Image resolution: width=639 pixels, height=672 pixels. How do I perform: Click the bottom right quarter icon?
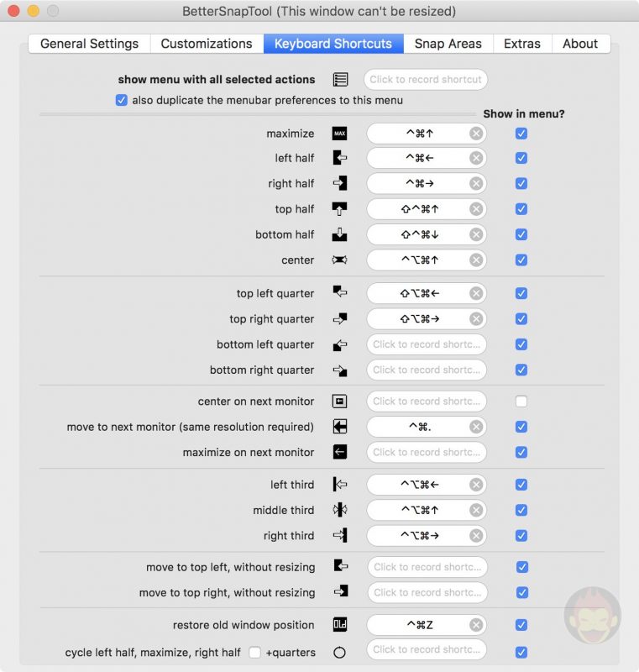click(x=339, y=370)
